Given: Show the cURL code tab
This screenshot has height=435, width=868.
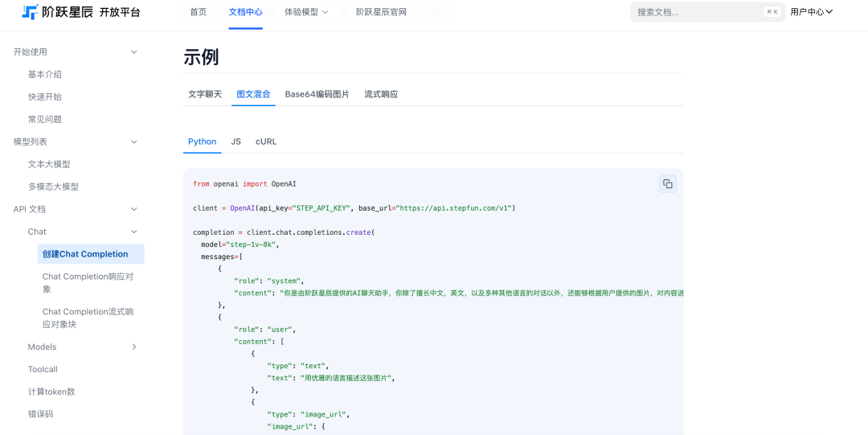Looking at the screenshot, I should (x=266, y=142).
